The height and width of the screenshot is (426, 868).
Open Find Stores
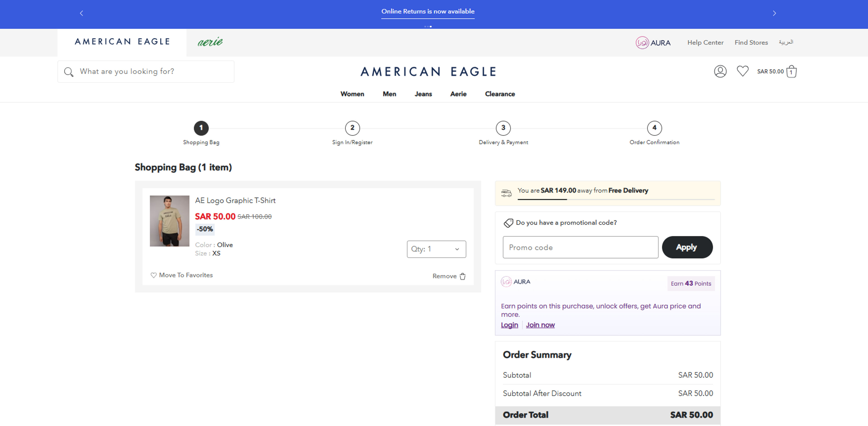coord(751,43)
